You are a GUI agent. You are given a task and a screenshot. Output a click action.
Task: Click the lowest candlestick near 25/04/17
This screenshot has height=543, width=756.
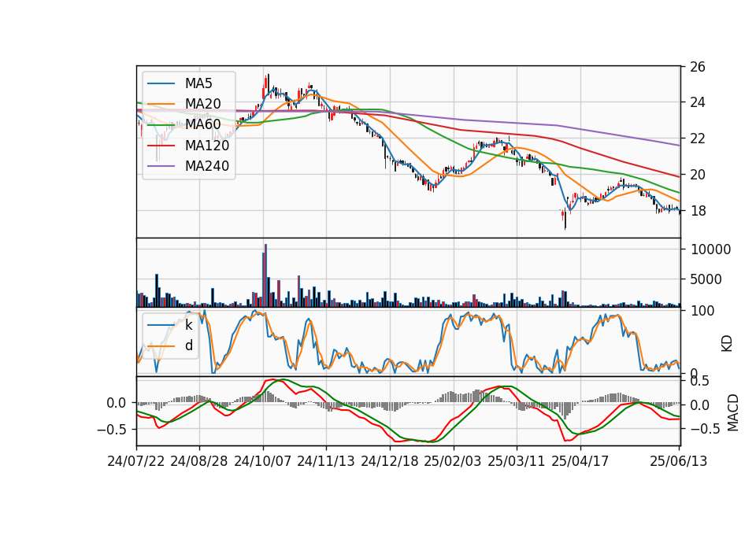565,220
